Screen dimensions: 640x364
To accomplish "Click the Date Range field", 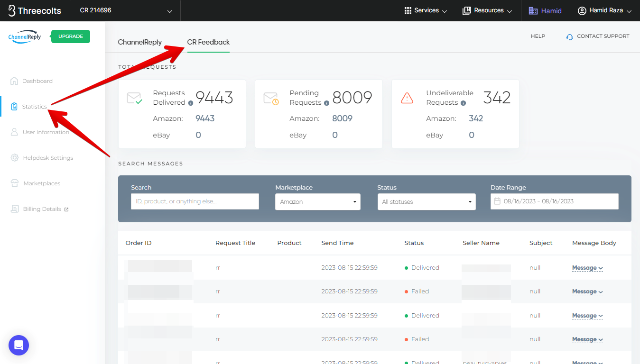I will click(x=555, y=201).
